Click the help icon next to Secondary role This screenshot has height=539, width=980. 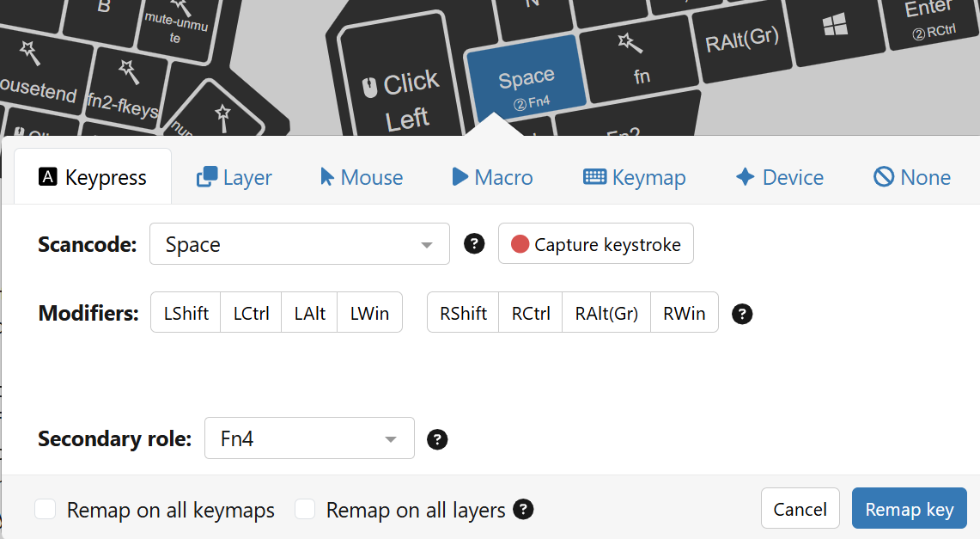pos(437,439)
